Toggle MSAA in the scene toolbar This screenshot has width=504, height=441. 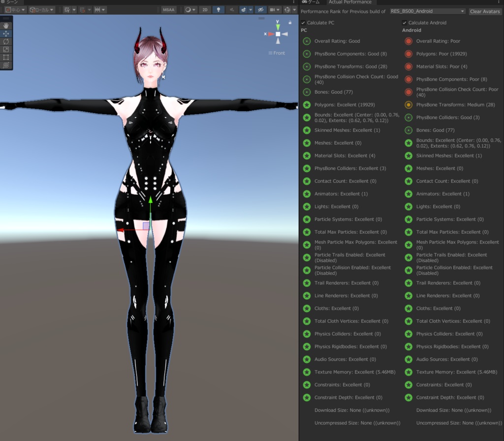pos(168,10)
